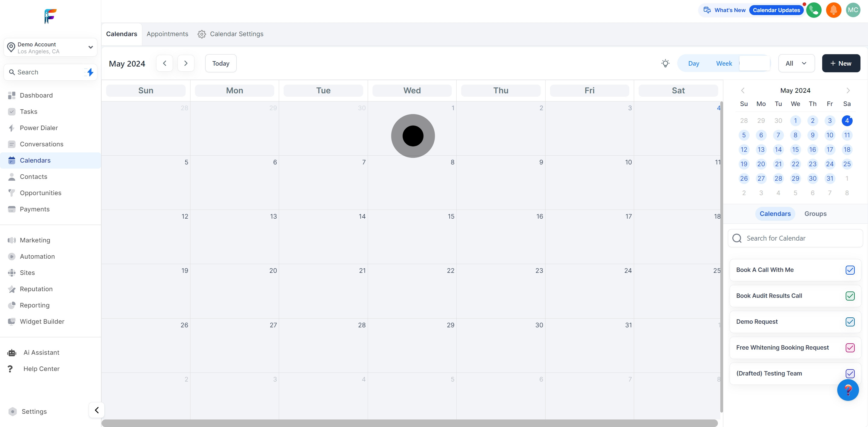Open the floating help bubble
The image size is (868, 427).
click(x=848, y=390)
